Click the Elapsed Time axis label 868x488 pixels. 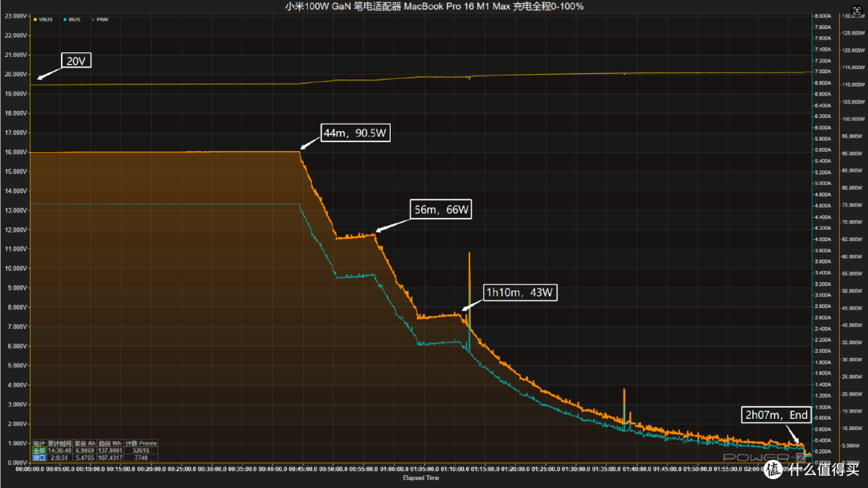(x=420, y=478)
